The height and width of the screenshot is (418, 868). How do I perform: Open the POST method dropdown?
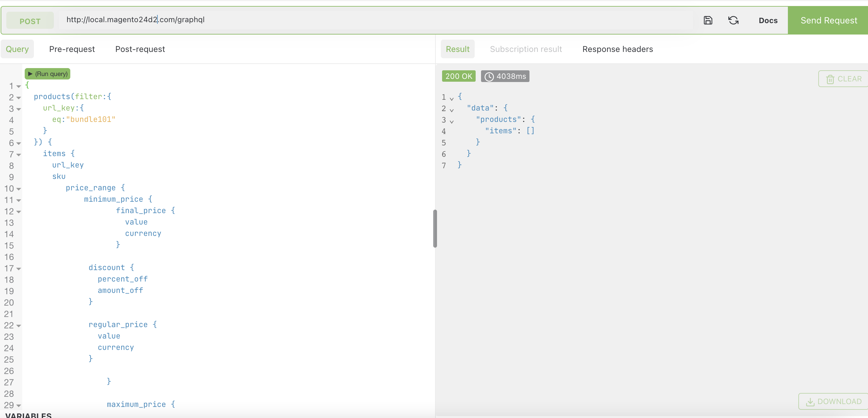[x=30, y=21]
